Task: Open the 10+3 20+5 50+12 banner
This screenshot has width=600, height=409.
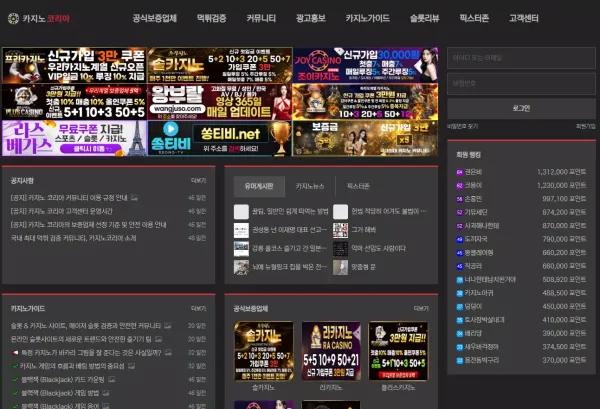Action: pos(365,102)
